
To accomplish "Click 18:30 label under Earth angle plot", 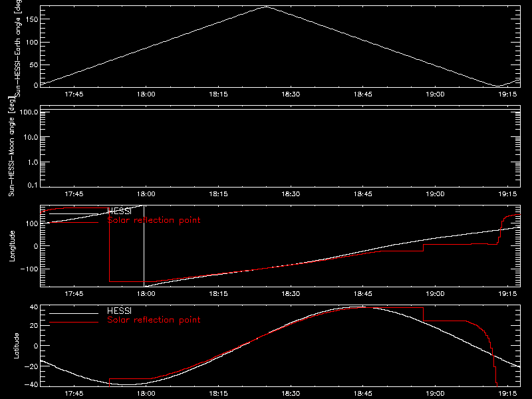I will (291, 94).
